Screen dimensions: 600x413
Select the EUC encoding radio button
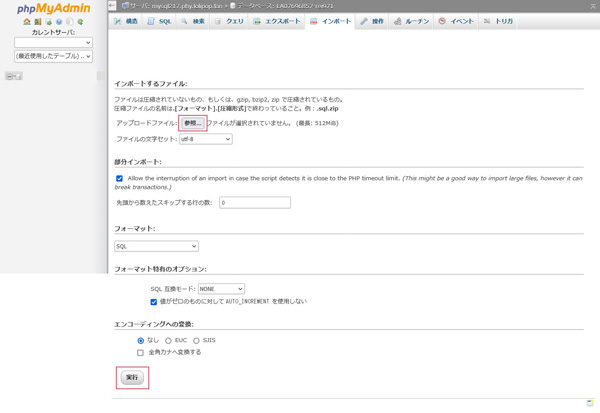coord(168,341)
